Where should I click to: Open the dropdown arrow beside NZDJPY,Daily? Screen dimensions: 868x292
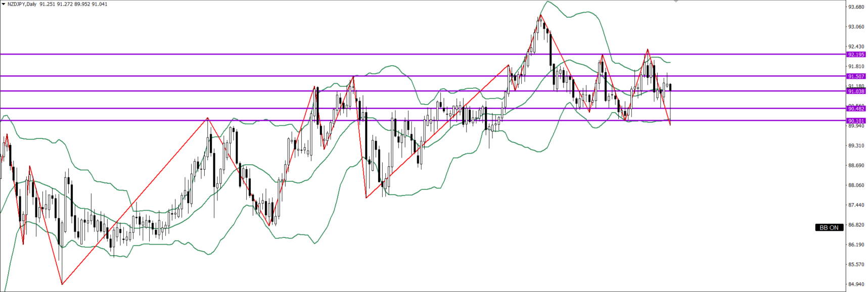(x=3, y=4)
